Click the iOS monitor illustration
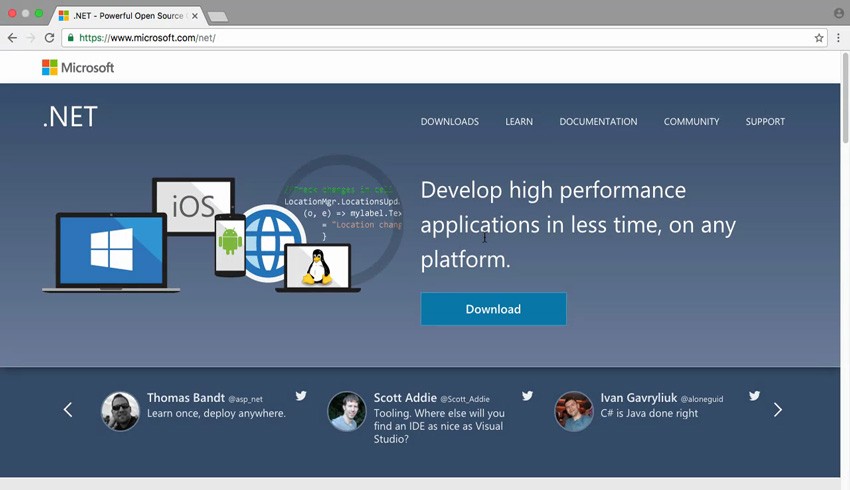The height and width of the screenshot is (490, 850). pos(194,205)
